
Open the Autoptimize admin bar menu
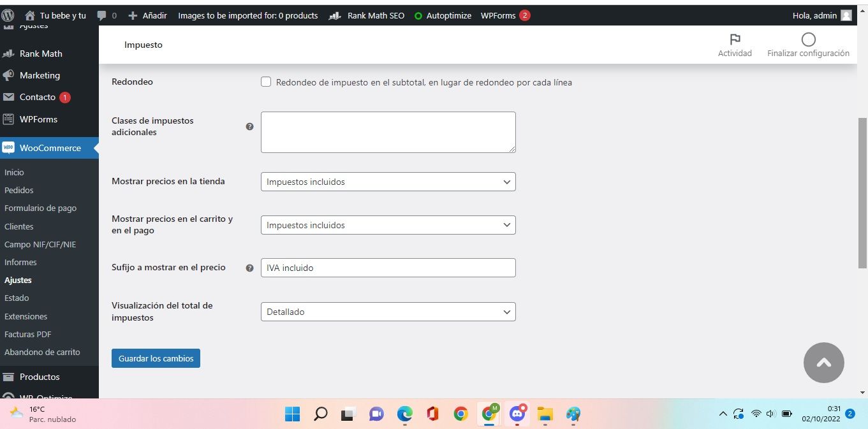click(443, 15)
